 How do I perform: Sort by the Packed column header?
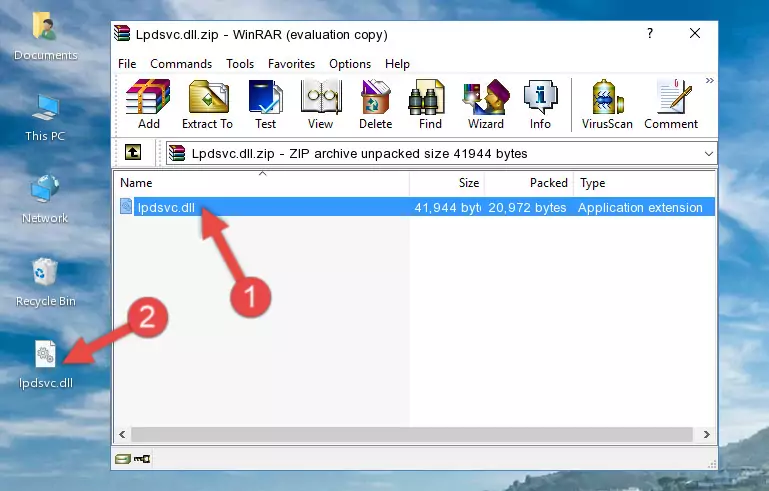[529, 183]
